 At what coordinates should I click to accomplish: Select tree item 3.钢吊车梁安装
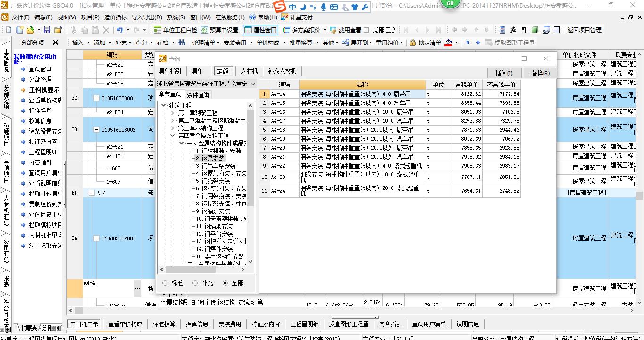coord(216,166)
